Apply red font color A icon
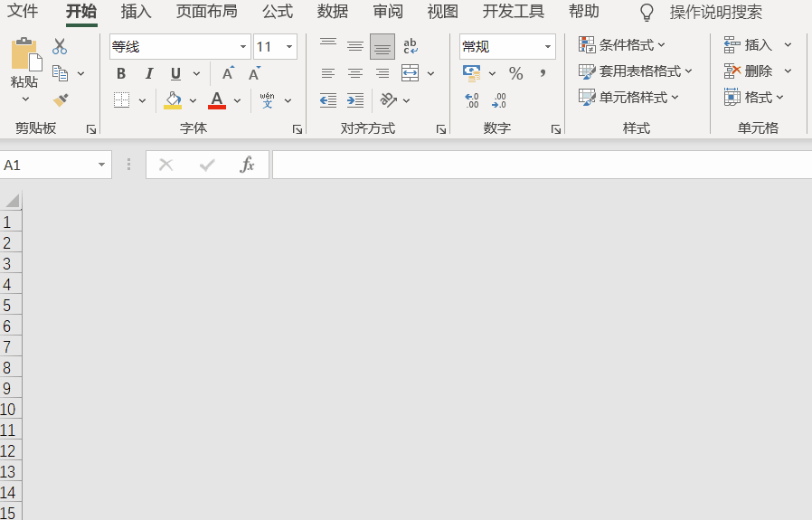The image size is (812, 520). tap(217, 100)
